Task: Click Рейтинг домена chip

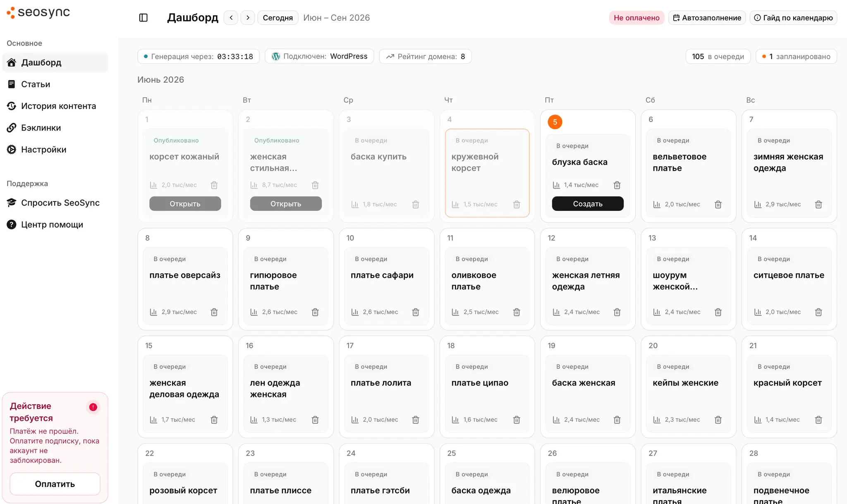Action: (425, 56)
